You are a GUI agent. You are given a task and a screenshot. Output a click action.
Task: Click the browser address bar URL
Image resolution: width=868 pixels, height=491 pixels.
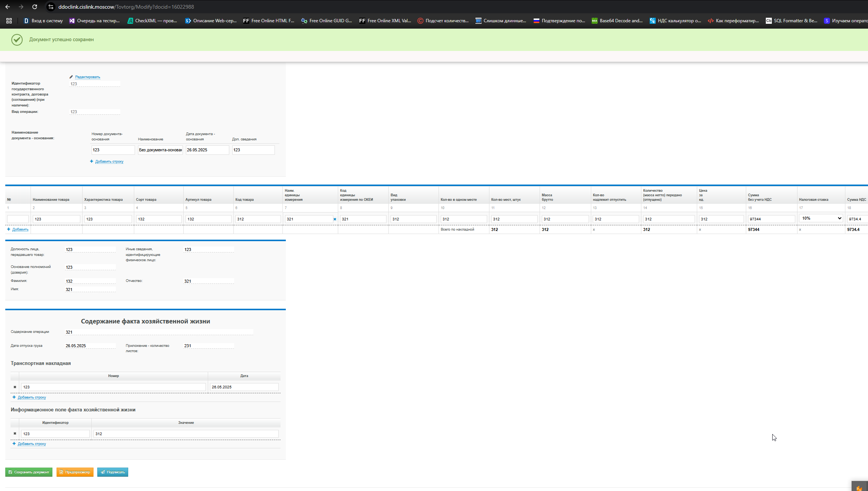(x=126, y=7)
